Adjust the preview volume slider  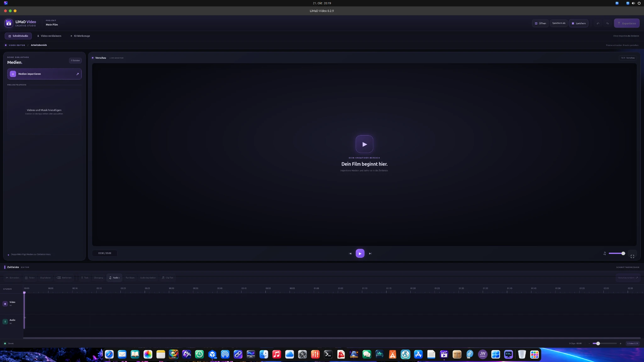click(x=617, y=253)
